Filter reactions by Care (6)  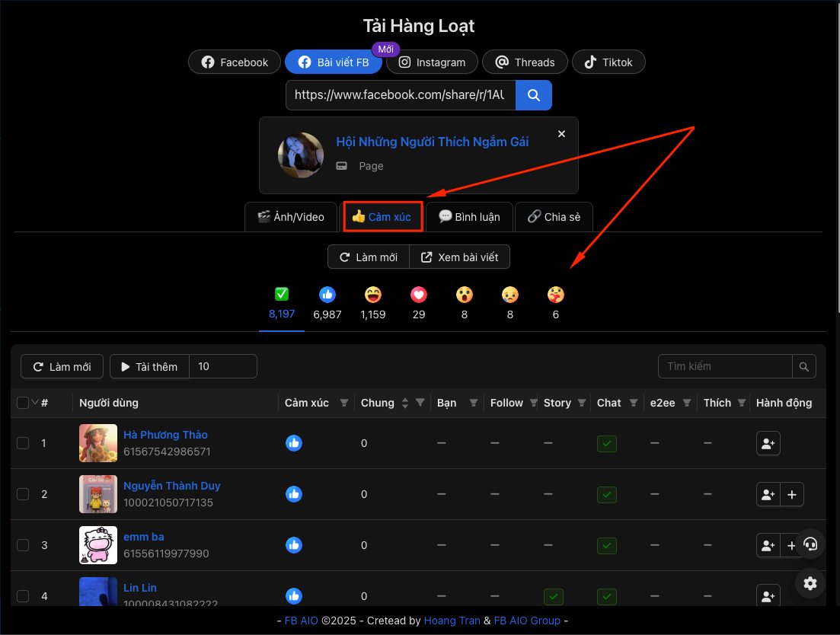point(555,304)
